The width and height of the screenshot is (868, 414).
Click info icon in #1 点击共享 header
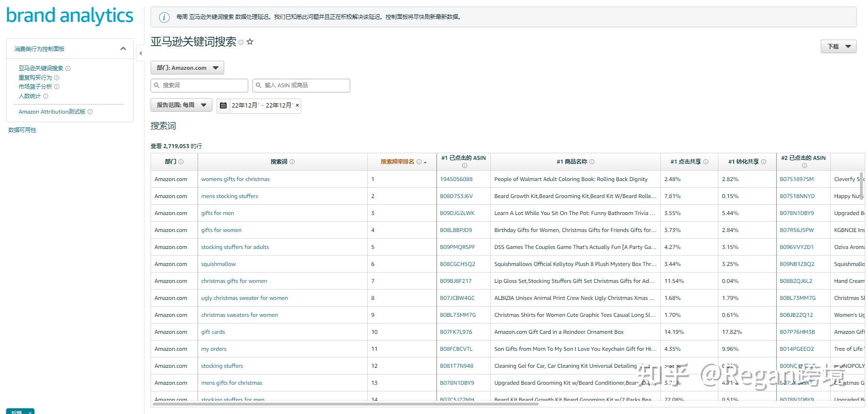coord(706,162)
